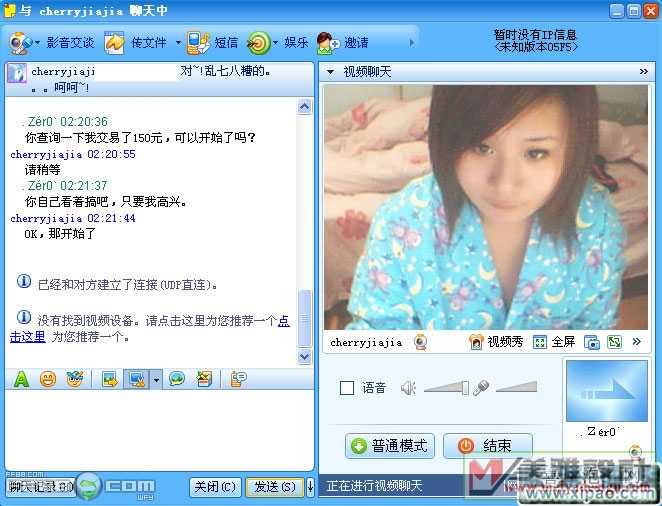This screenshot has width=662, height=506.
Task: Click the webcam video chat icon
Action: [x=19, y=43]
